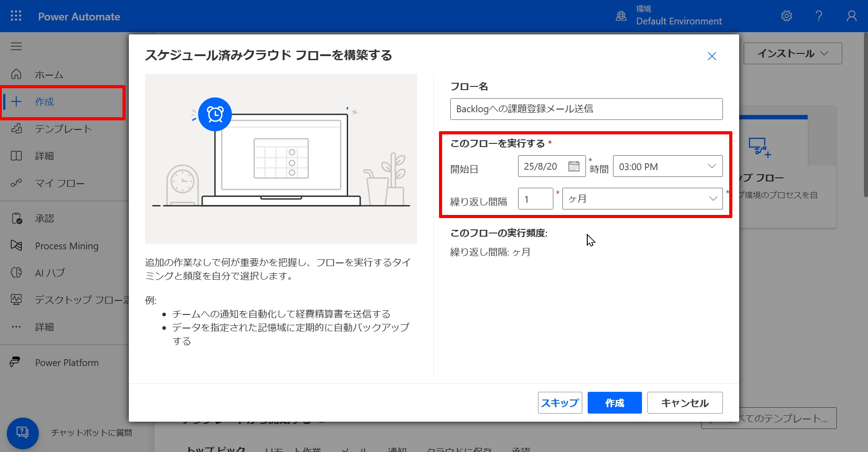Click the マイ フロー flow icon
Screen dimensions: 868x452
[16, 183]
